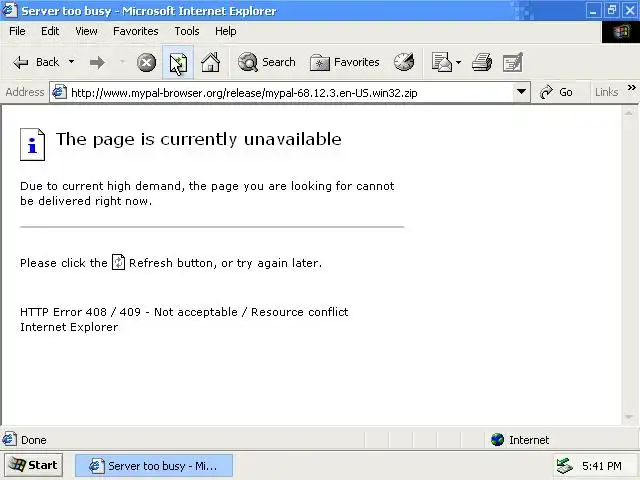Expand the Links toolbar chevron
This screenshot has height=480, width=640.
[631, 88]
